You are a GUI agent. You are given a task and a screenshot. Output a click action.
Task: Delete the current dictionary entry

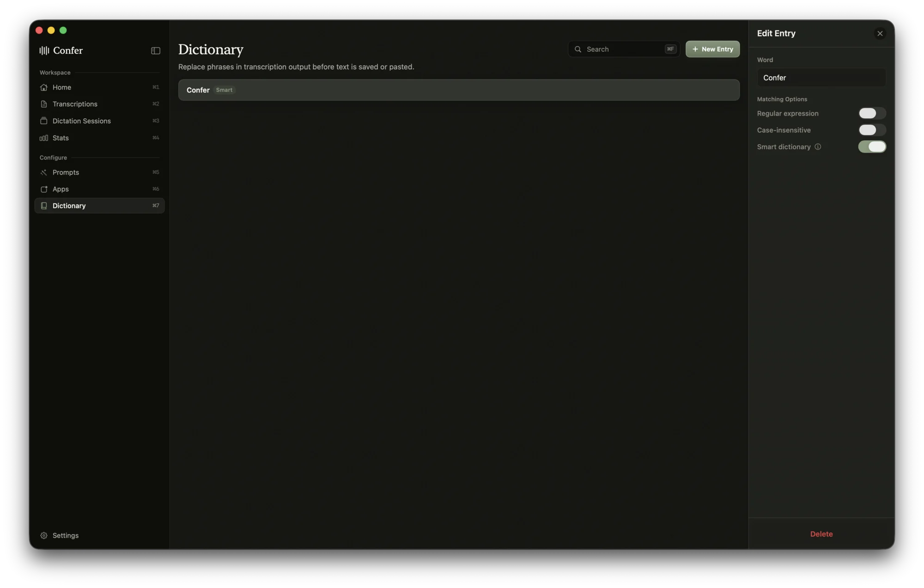(821, 534)
